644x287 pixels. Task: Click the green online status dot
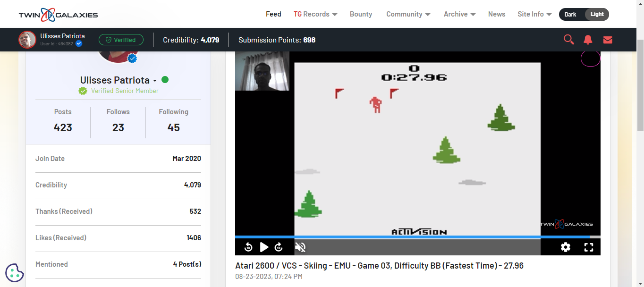pyautogui.click(x=165, y=80)
